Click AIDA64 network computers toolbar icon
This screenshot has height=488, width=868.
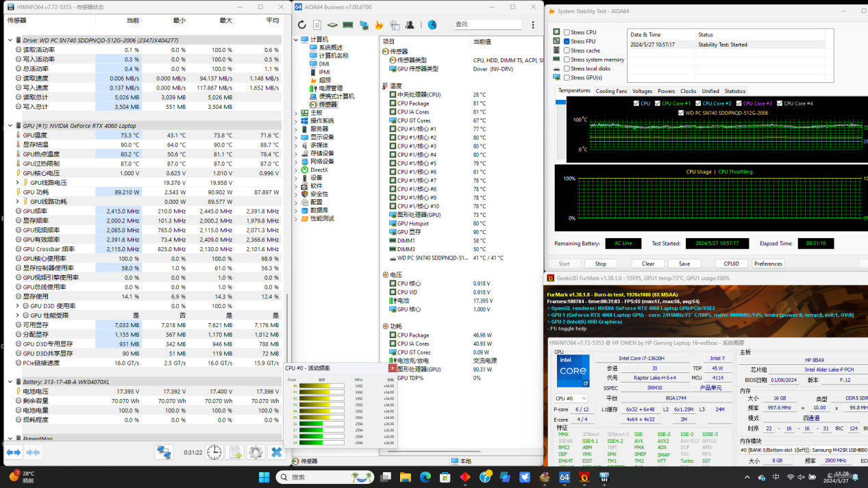point(364,25)
